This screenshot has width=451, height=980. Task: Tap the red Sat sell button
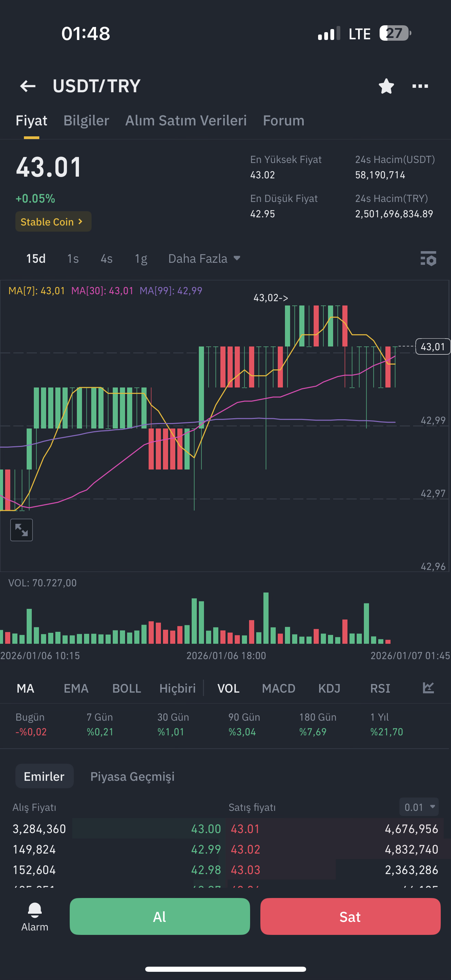tap(350, 916)
